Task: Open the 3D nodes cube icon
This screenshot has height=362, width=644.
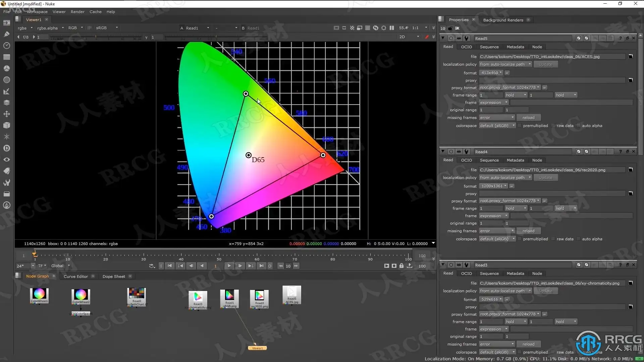Action: coord(6,125)
